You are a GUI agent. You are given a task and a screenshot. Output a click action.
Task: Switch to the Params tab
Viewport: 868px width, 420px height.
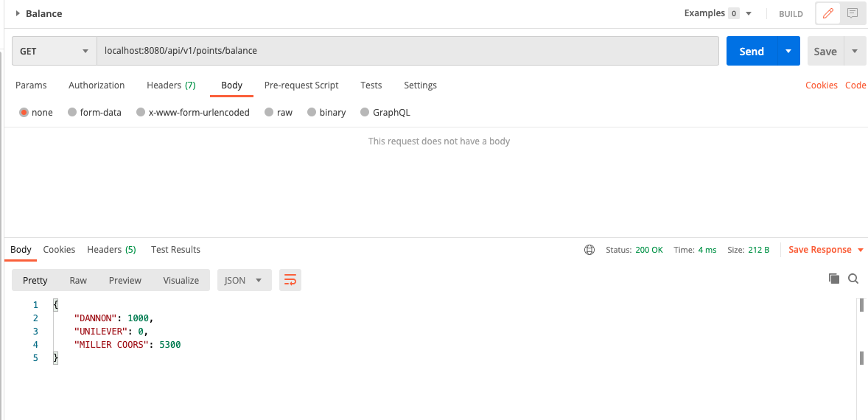point(31,85)
